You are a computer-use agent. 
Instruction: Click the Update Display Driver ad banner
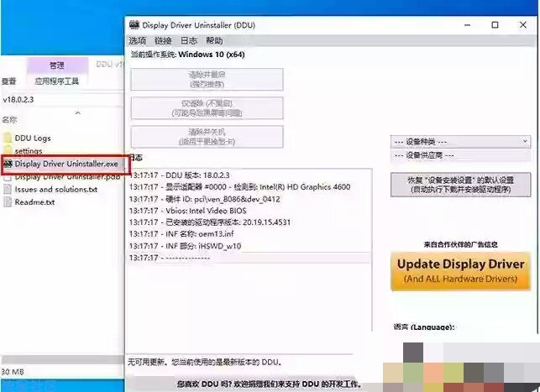pyautogui.click(x=460, y=271)
